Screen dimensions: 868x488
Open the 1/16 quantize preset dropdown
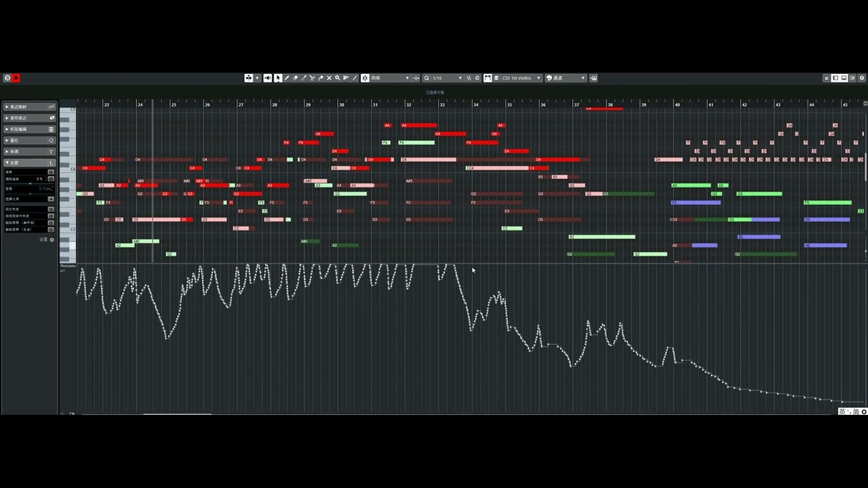click(x=448, y=78)
